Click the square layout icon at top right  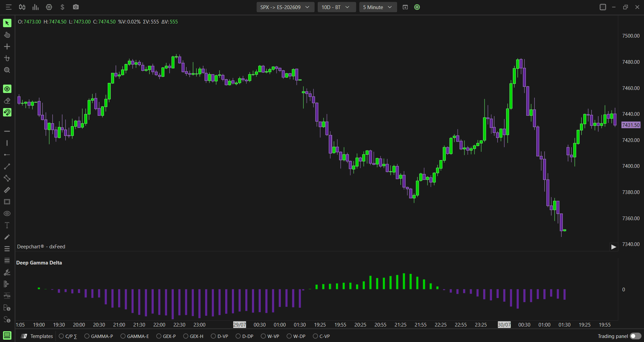click(603, 7)
